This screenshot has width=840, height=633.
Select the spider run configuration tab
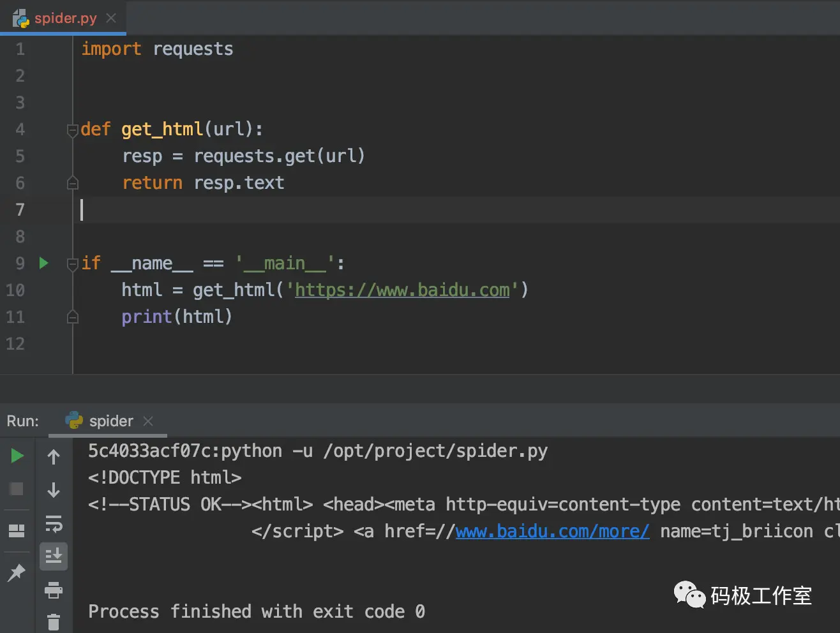(109, 421)
